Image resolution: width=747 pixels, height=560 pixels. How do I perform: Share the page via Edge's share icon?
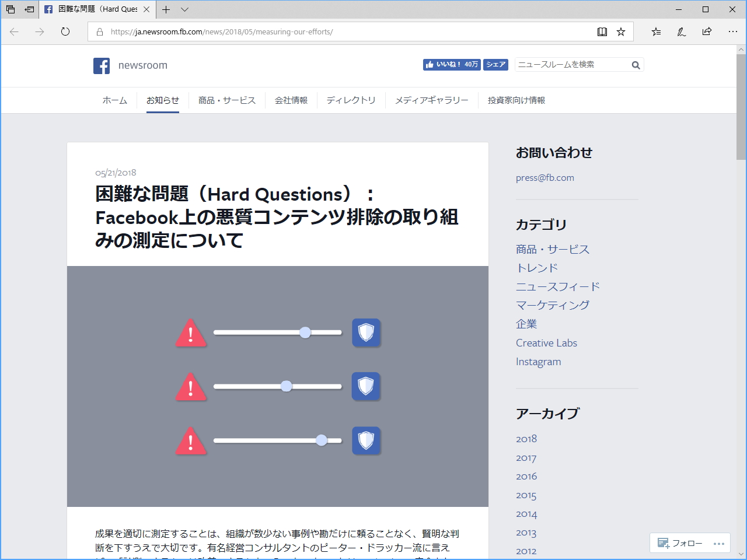point(707,32)
